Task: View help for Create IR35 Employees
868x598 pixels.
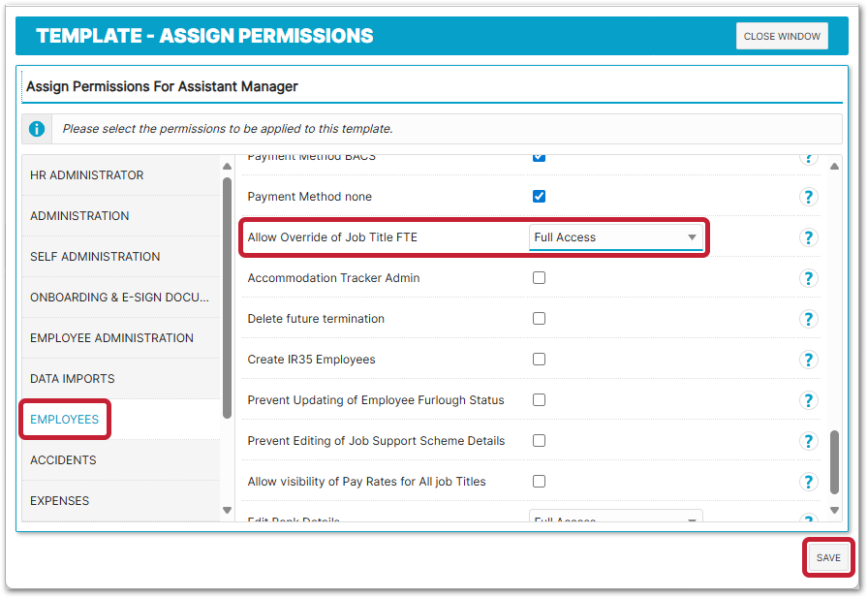Action: [x=809, y=360]
